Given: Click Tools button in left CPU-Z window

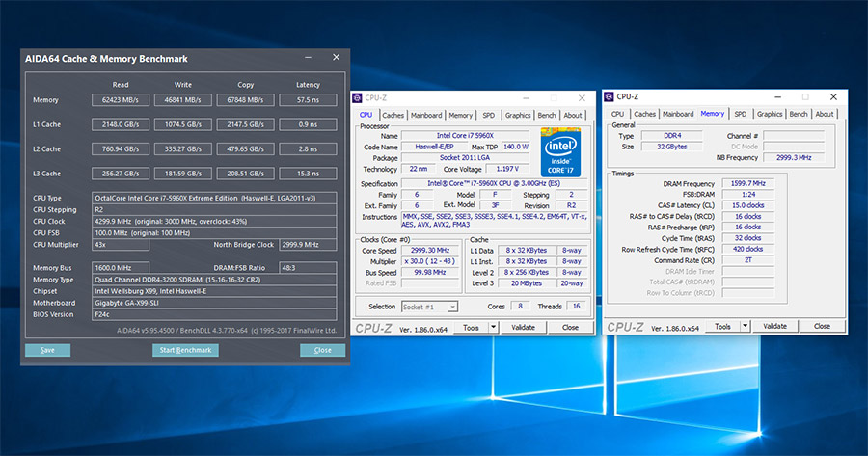Looking at the screenshot, I should [x=471, y=328].
